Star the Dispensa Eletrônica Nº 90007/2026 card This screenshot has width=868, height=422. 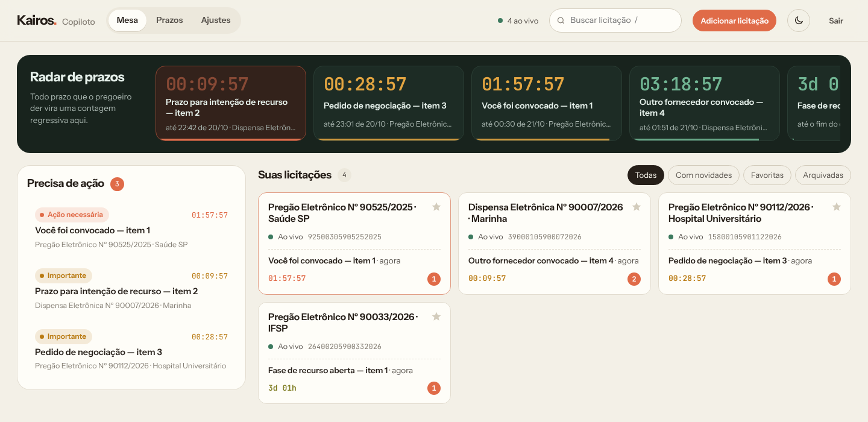point(637,207)
